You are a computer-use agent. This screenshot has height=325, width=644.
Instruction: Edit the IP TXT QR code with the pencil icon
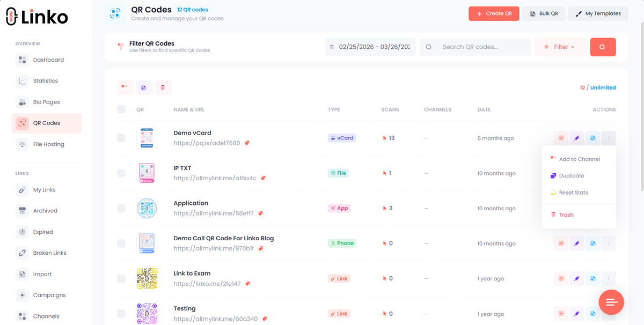[x=577, y=173]
